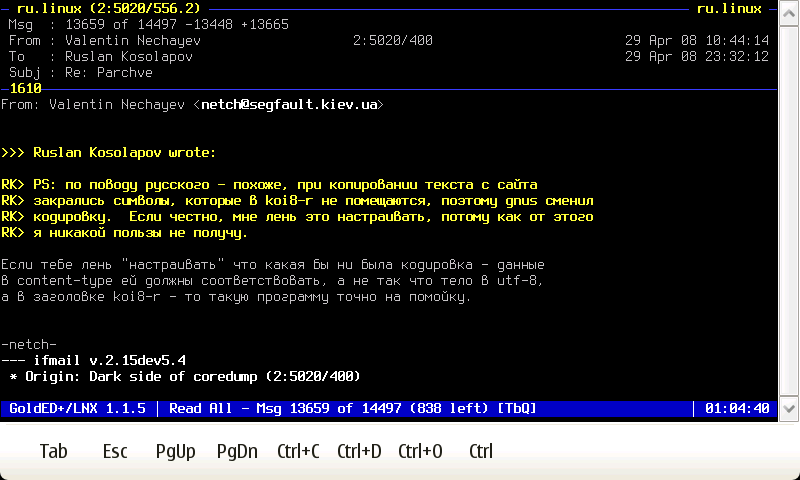This screenshot has width=800, height=480.
Task: Click the Subj line Re: Parchve
Action: pyautogui.click(x=112, y=73)
